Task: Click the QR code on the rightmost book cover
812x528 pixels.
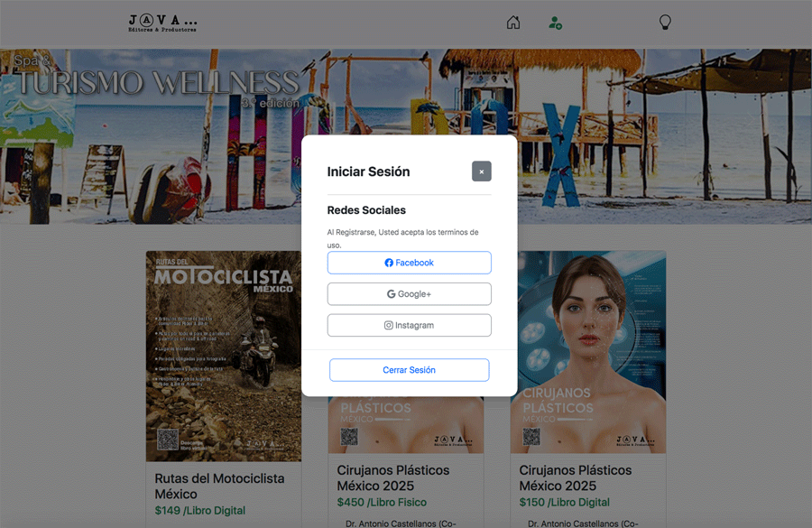Action: click(x=531, y=437)
